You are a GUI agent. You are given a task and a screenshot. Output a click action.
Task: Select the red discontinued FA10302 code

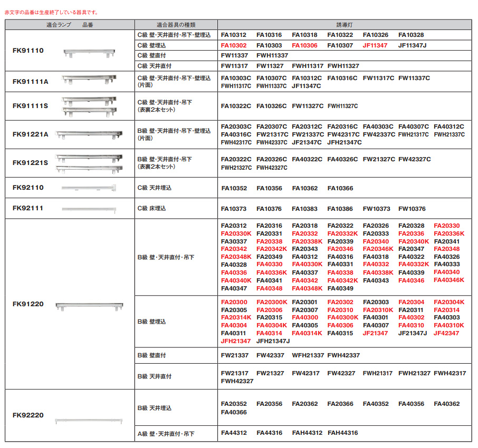(x=234, y=45)
